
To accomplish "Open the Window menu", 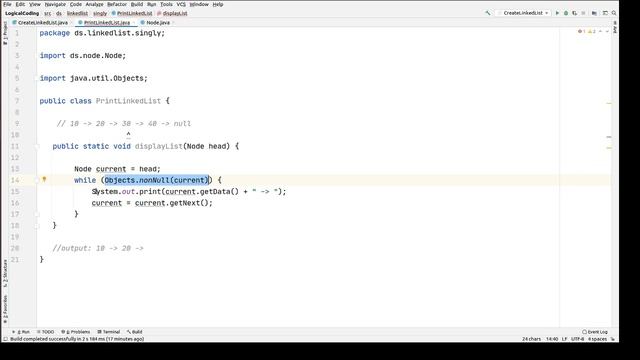I will pos(199,4).
